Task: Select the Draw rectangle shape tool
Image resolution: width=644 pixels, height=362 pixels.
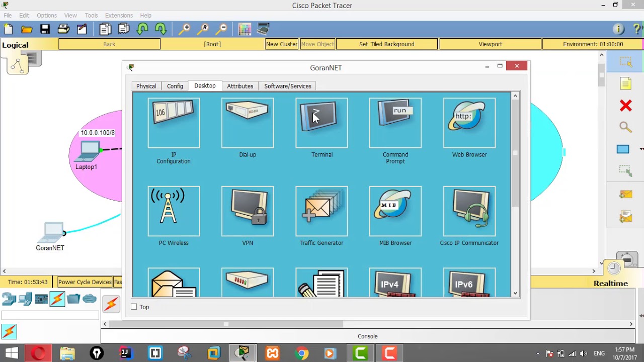Action: tap(623, 149)
